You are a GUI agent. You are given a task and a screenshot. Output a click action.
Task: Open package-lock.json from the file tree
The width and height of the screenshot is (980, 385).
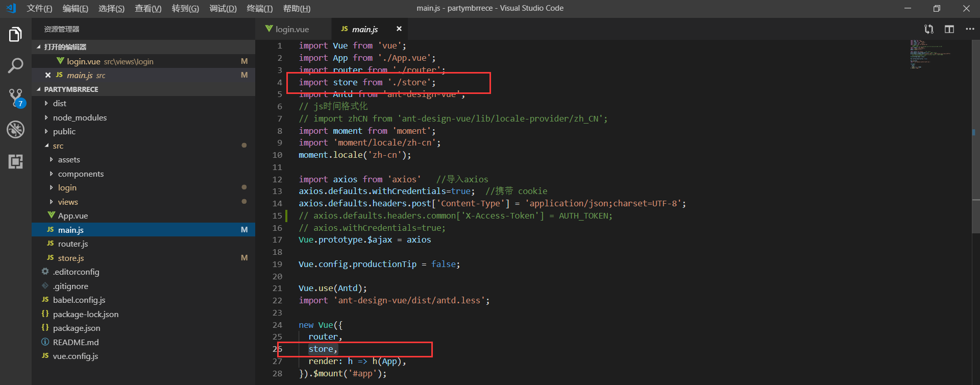(143, 314)
